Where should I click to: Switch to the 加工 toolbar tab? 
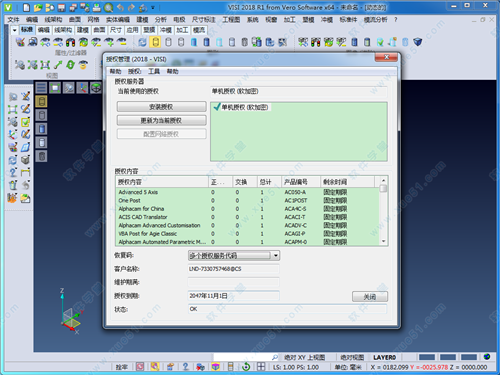182,30
